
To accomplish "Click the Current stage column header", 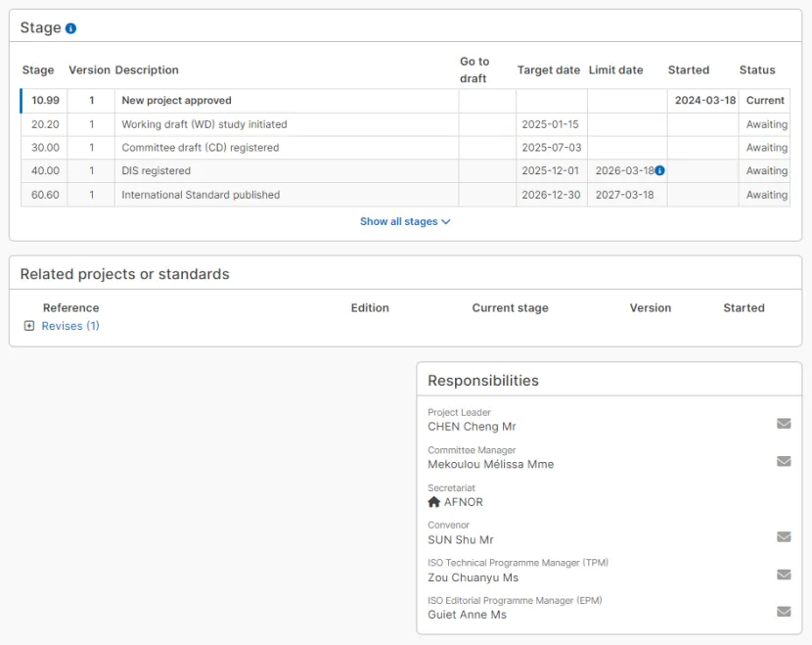I will [x=510, y=308].
